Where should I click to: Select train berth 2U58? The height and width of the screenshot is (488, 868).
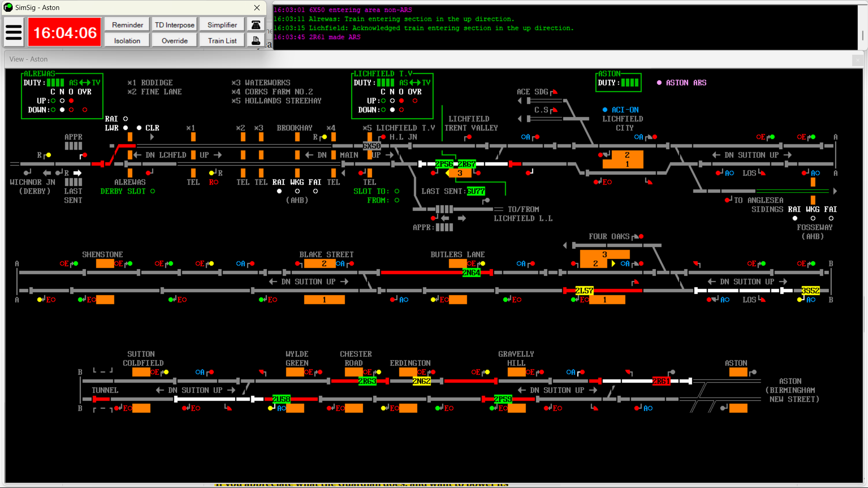coord(281,399)
